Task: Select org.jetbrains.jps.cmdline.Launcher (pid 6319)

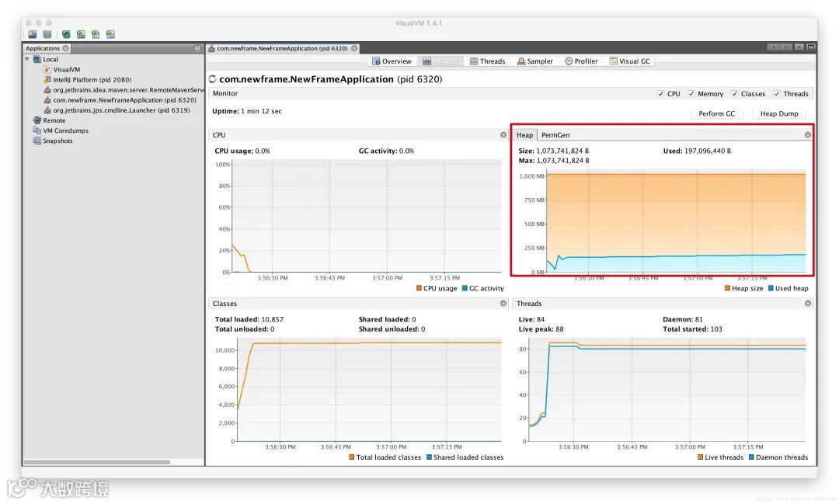Action: 121,110
